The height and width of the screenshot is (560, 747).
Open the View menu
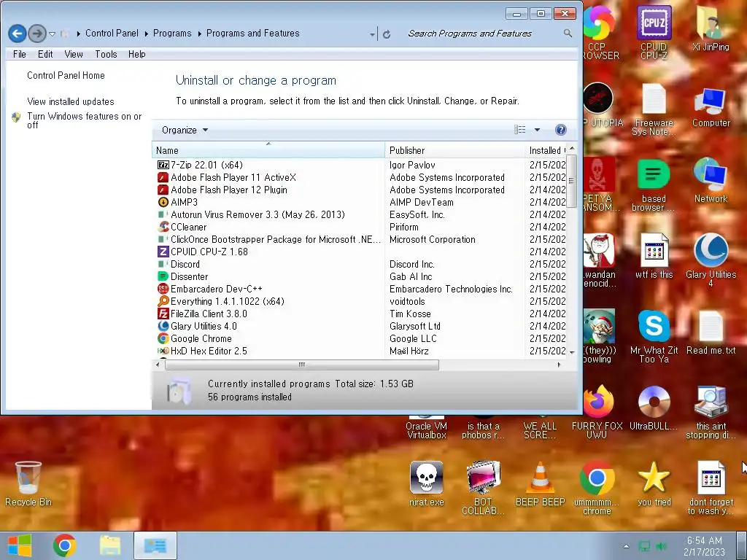coord(74,54)
